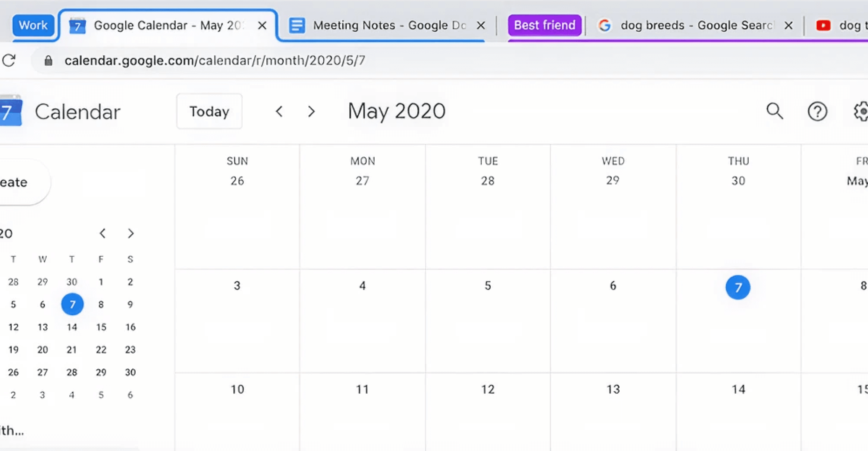Close the Google Calendar tab
This screenshot has width=868, height=451.
262,26
